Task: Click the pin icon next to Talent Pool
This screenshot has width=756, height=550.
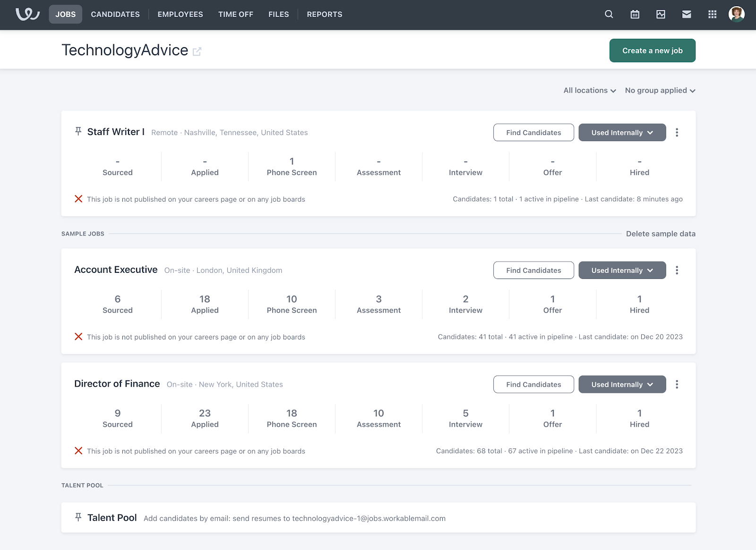Action: pos(78,517)
